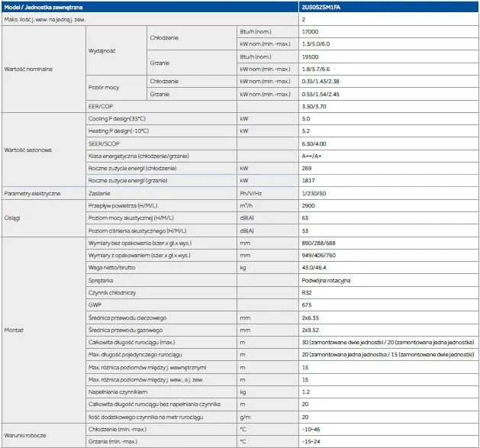This screenshot has height=448, width=480.
Task: Click 'Wymiary bez opakowania' row label
Action: 140,243
